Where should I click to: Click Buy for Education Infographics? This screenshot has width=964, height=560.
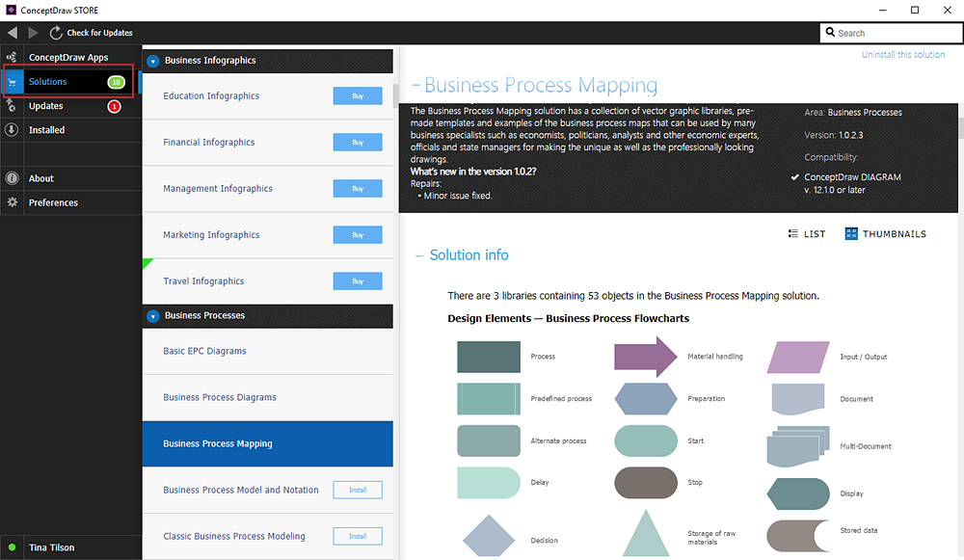pos(358,96)
